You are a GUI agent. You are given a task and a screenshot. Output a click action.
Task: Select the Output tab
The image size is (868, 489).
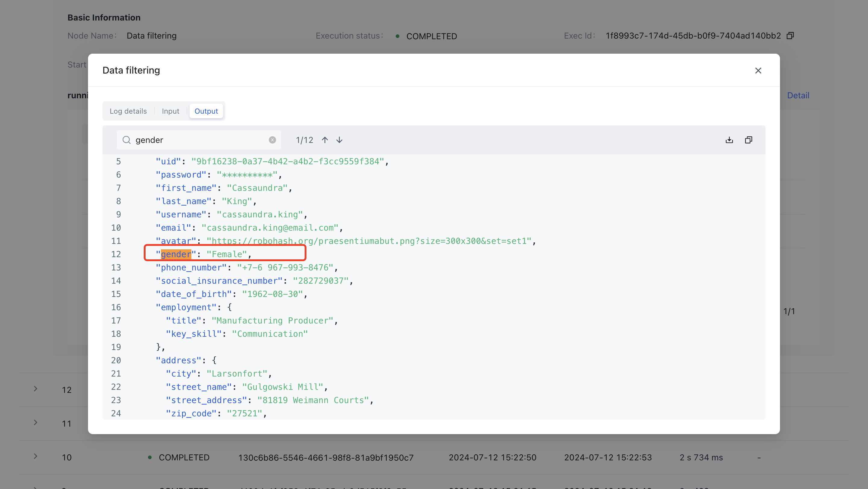coord(206,111)
